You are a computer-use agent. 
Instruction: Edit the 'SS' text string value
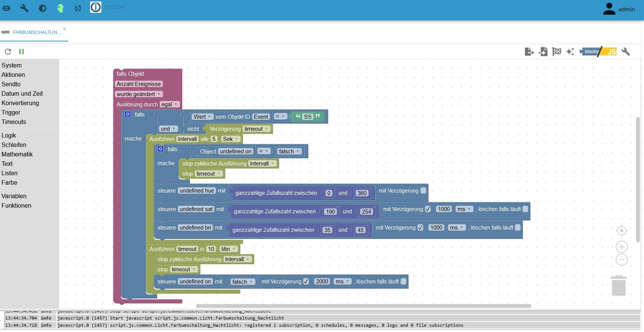click(x=308, y=117)
